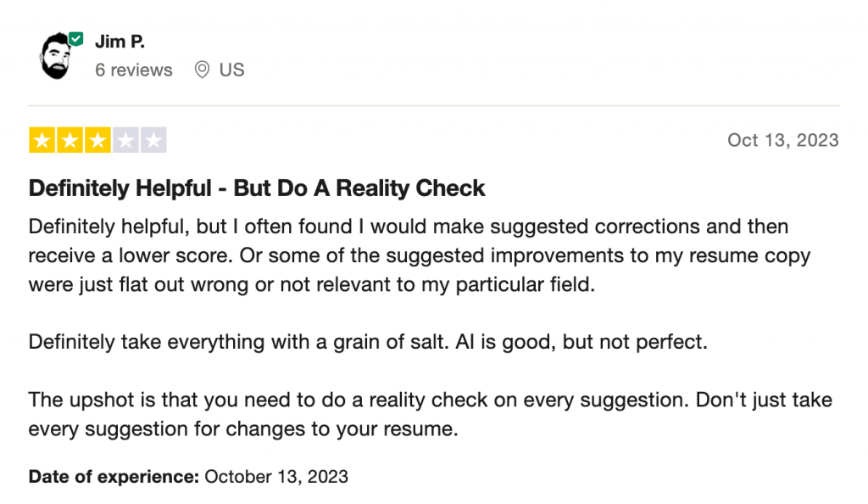
Task: Click the fourth gray rating star
Action: (125, 140)
